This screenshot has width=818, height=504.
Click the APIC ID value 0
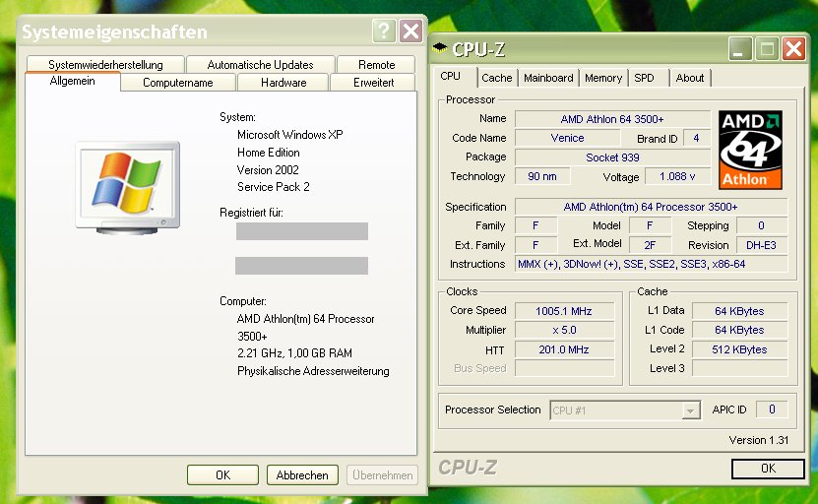click(x=772, y=409)
